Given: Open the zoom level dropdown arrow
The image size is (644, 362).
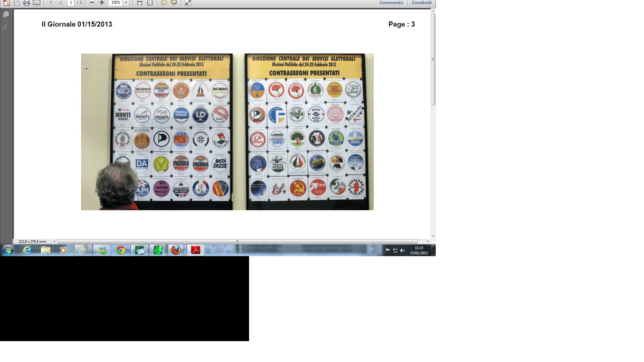Looking at the screenshot, I should 126,3.
